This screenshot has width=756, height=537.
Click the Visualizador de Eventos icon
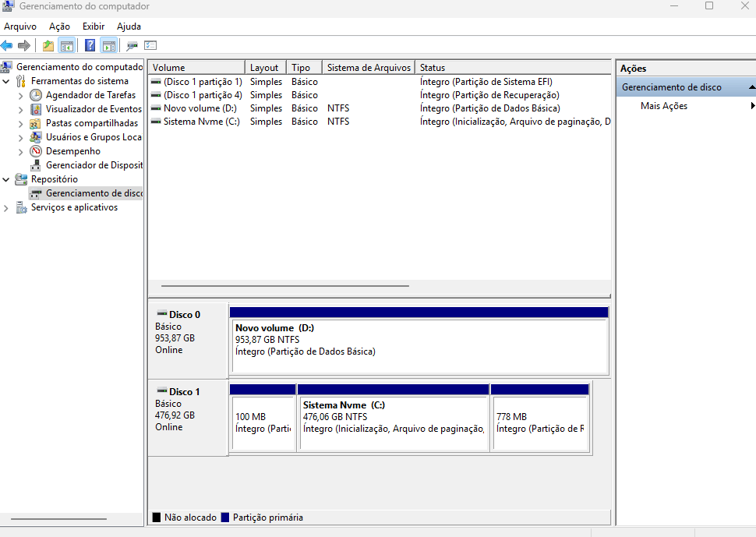pyautogui.click(x=36, y=109)
